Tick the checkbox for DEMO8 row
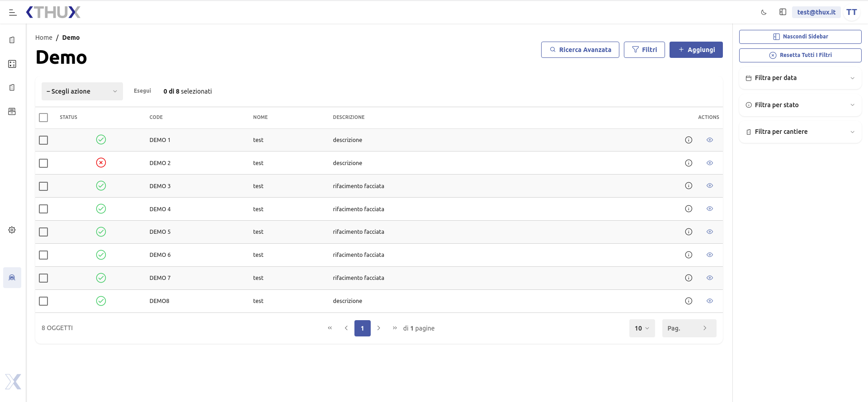The image size is (868, 402). (43, 301)
